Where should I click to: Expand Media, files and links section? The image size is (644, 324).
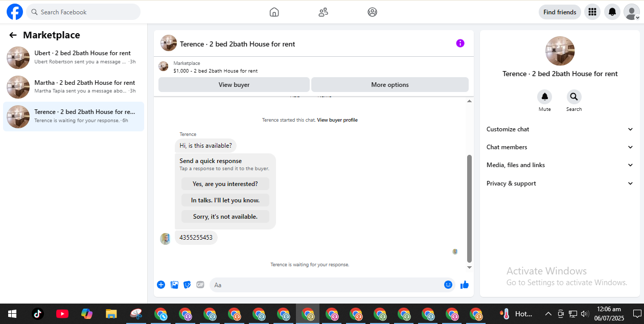[x=560, y=165]
